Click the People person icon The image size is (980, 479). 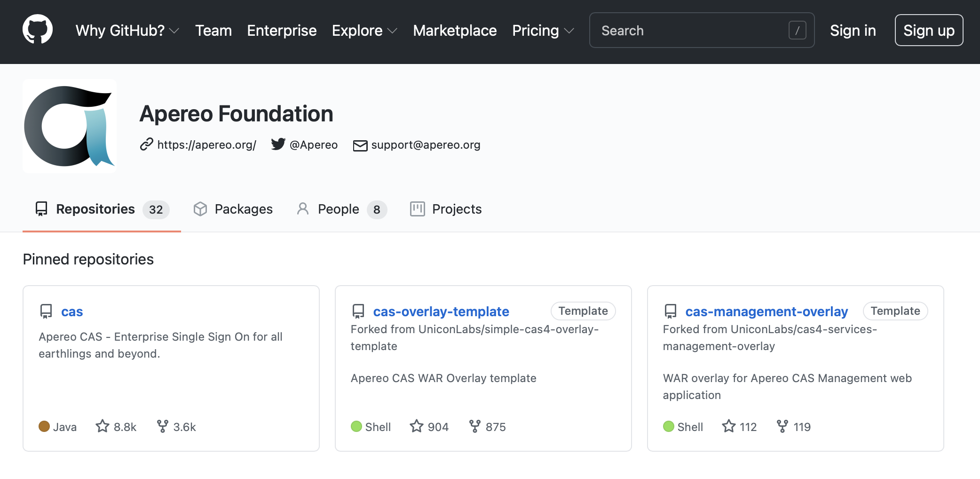click(x=303, y=209)
